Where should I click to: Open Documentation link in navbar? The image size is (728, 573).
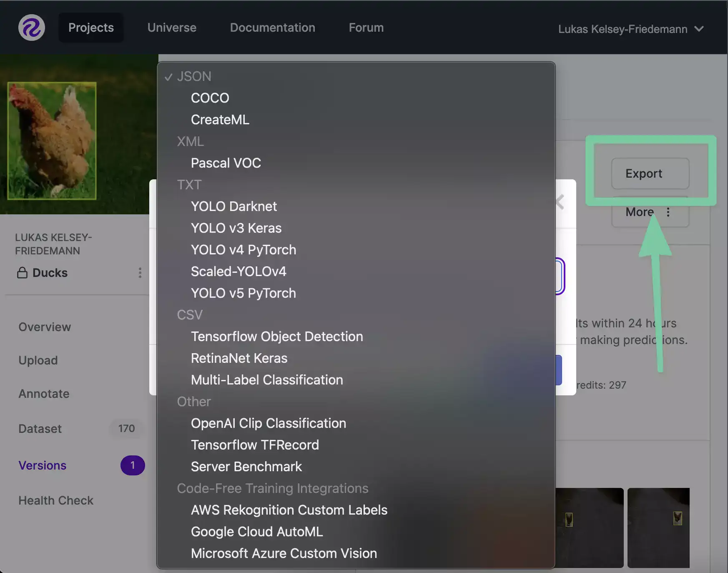[273, 28]
